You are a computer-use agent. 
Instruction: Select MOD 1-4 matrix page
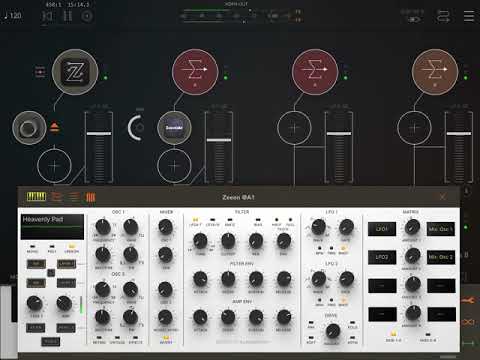tap(394, 334)
